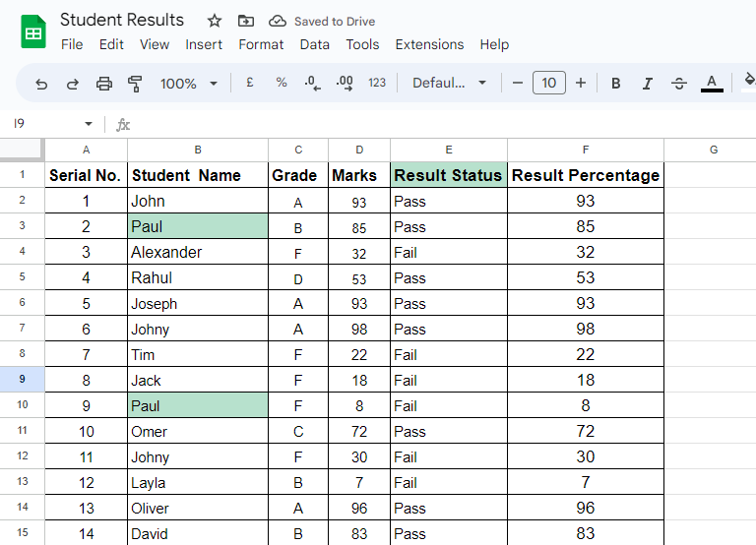Viewport: 756px width, 545px height.
Task: Toggle strikethrough formatting
Action: [679, 84]
